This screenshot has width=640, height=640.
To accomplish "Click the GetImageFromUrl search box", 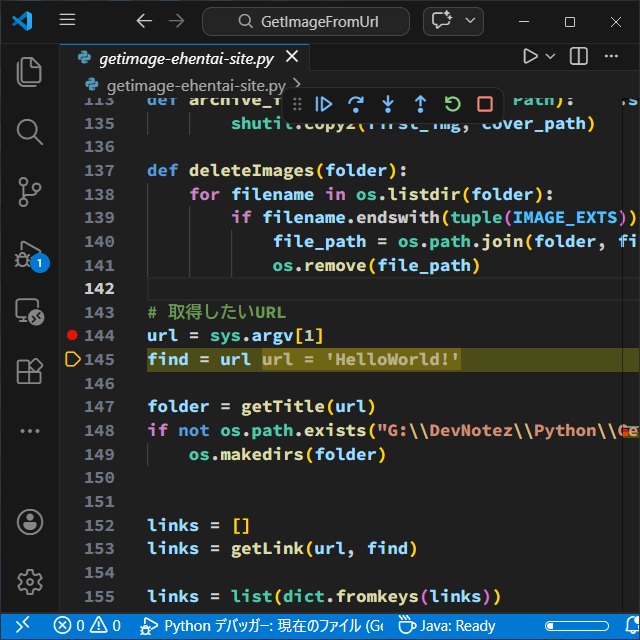I will coord(305,21).
